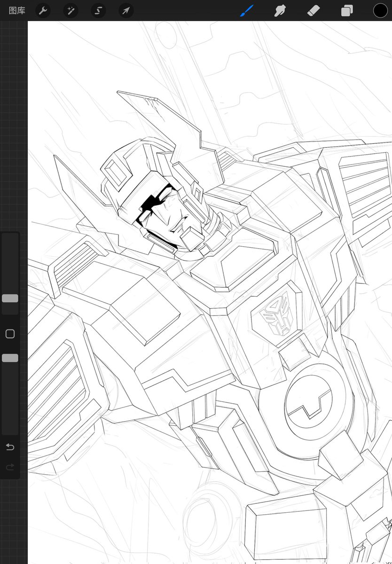
Task: Select the Brush tool
Action: coord(247,10)
